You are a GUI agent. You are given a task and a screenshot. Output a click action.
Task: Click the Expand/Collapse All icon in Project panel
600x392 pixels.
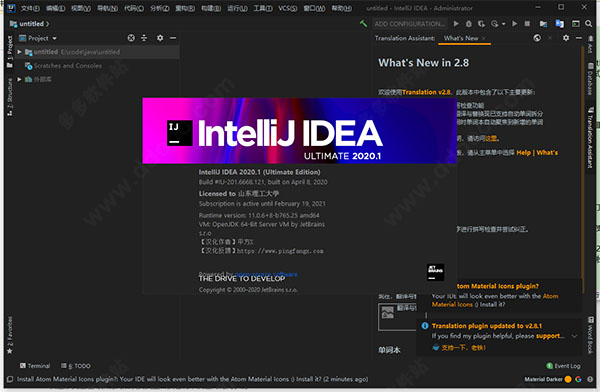point(144,38)
